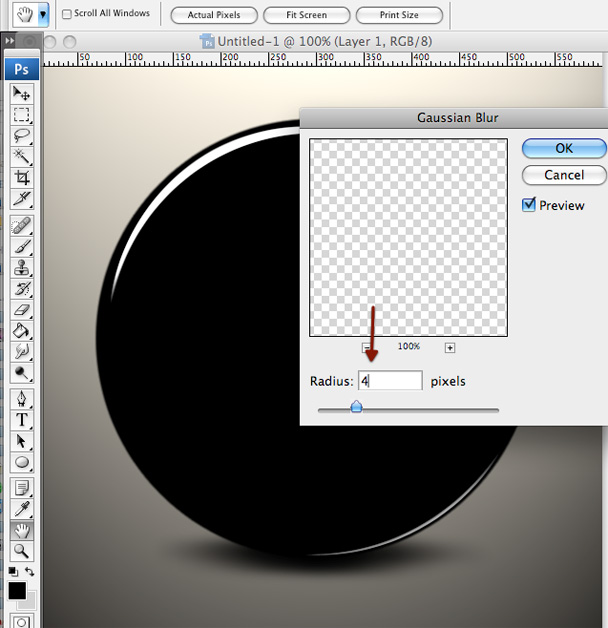
Task: Select the Pen tool
Action: click(x=21, y=399)
